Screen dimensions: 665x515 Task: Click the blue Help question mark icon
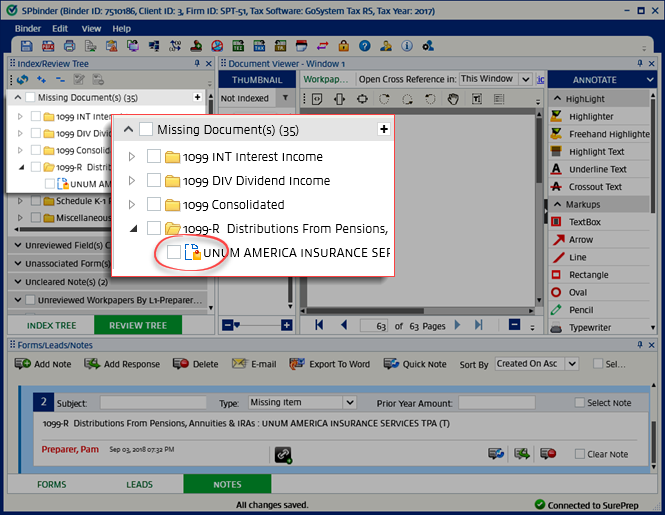(364, 46)
